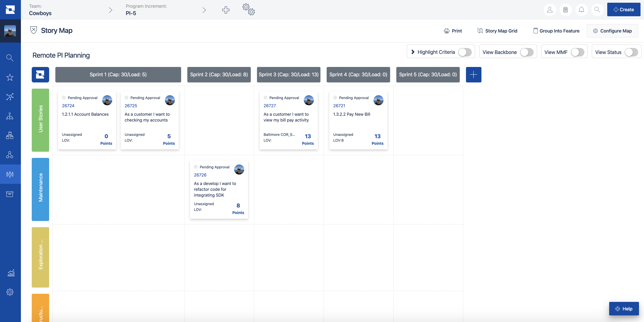Image resolution: width=644 pixels, height=322 pixels.
Task: Switch to Story Map Grid view
Action: [x=497, y=31]
